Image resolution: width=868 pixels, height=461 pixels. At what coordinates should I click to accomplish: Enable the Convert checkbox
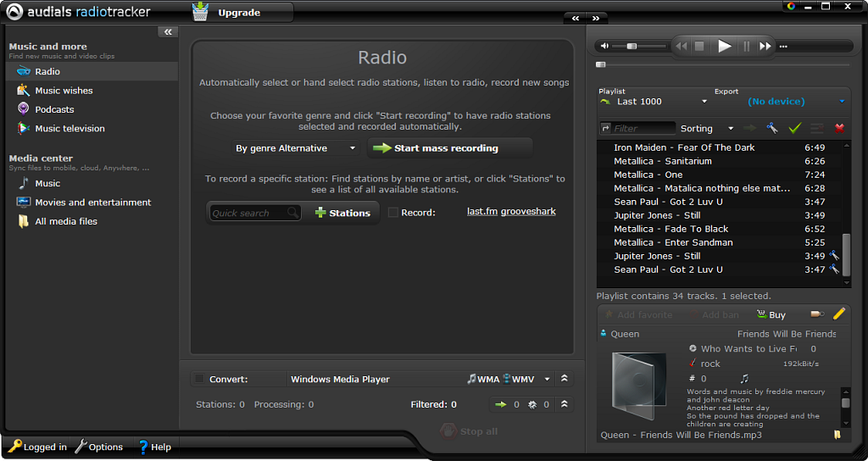(x=199, y=379)
